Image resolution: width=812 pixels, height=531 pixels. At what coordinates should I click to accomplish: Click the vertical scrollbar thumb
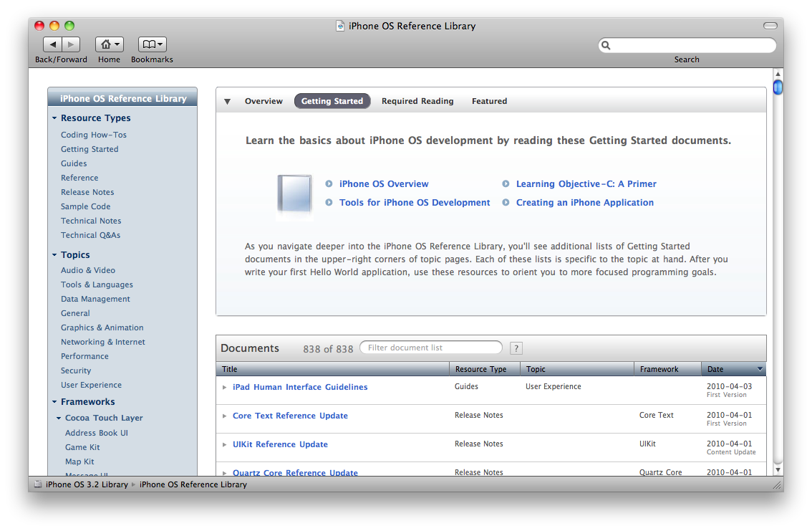coord(778,87)
